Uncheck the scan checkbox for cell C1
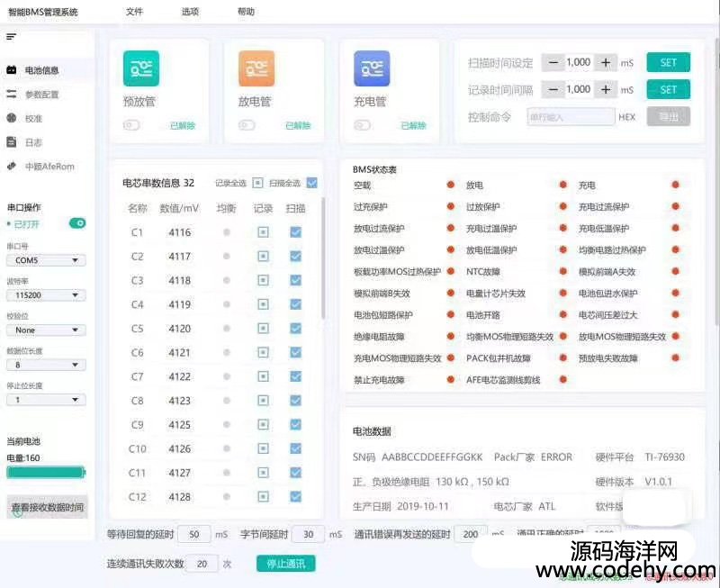The image size is (720, 588). [x=295, y=232]
